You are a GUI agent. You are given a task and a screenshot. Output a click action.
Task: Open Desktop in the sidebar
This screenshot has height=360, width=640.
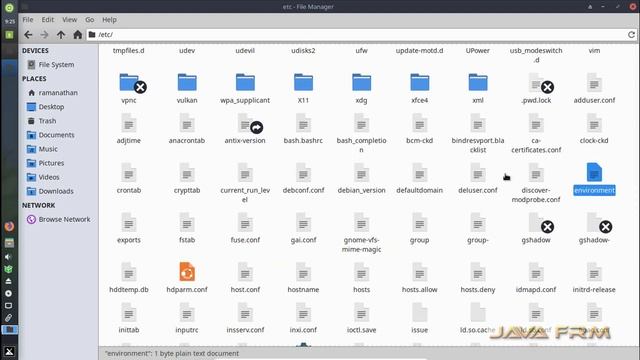(45, 107)
